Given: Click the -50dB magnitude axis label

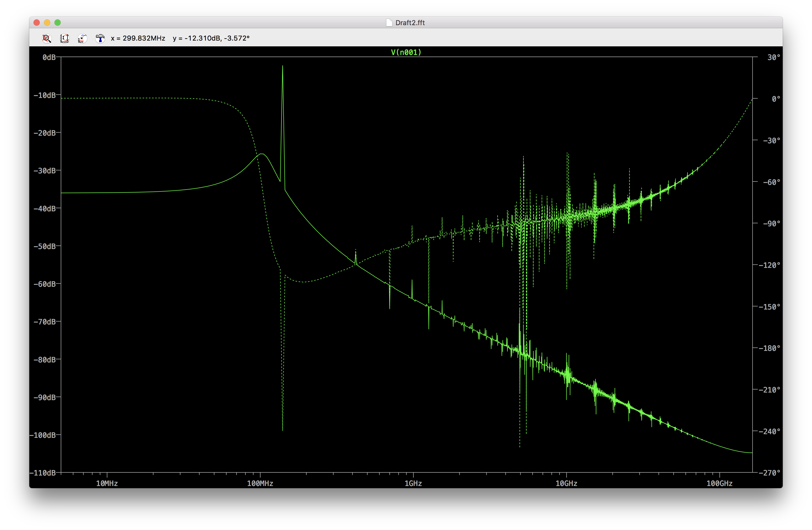Looking at the screenshot, I should 44,246.
